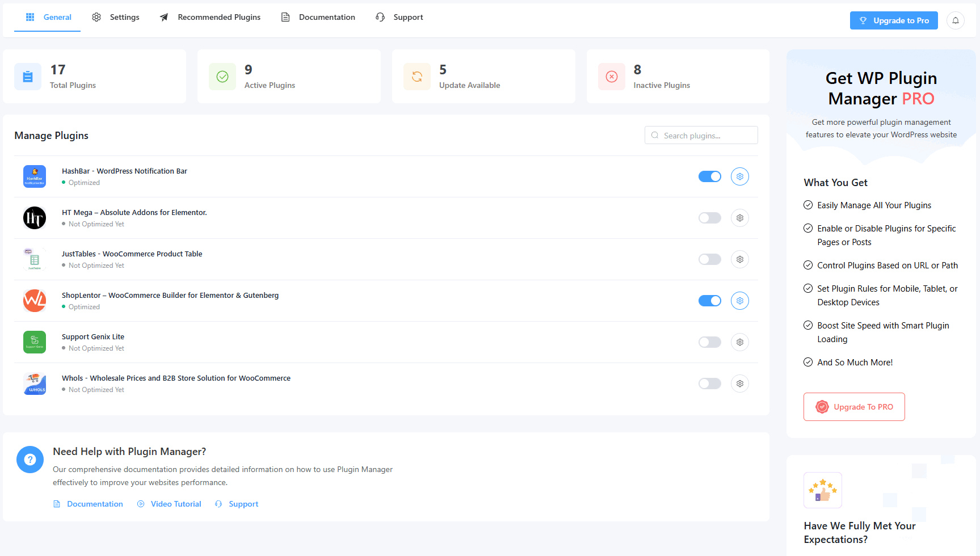Enable the Whols plugin toggle
The height and width of the screenshot is (556, 980).
[x=710, y=384]
